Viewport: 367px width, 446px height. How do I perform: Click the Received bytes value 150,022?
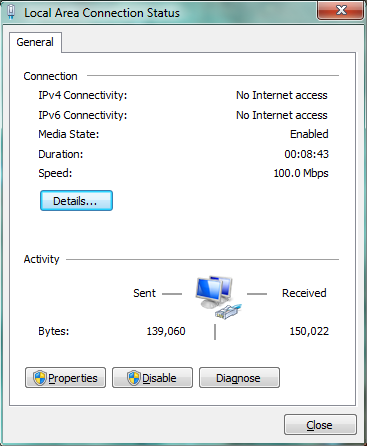[x=309, y=331]
